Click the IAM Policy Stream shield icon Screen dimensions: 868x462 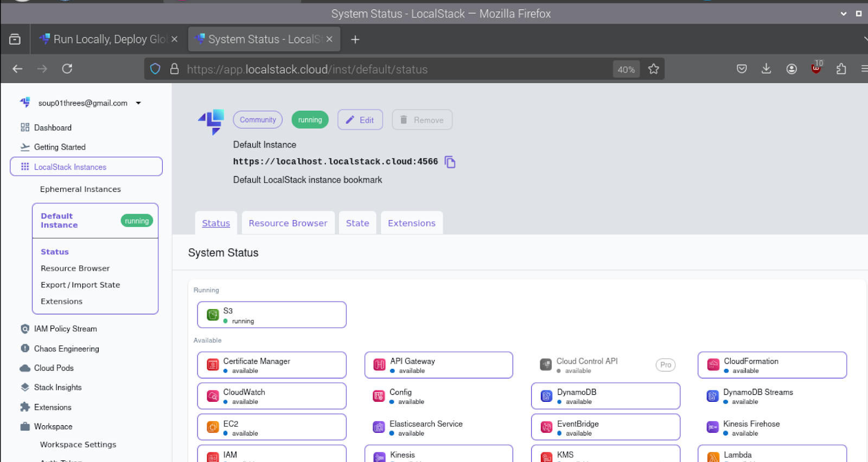[25, 329]
